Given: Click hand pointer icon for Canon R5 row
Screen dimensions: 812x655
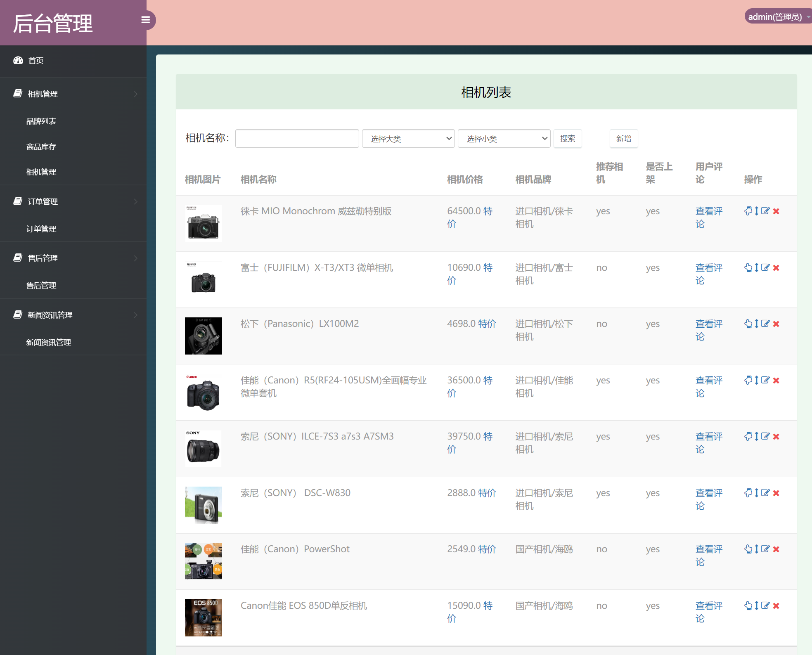Looking at the screenshot, I should point(748,380).
